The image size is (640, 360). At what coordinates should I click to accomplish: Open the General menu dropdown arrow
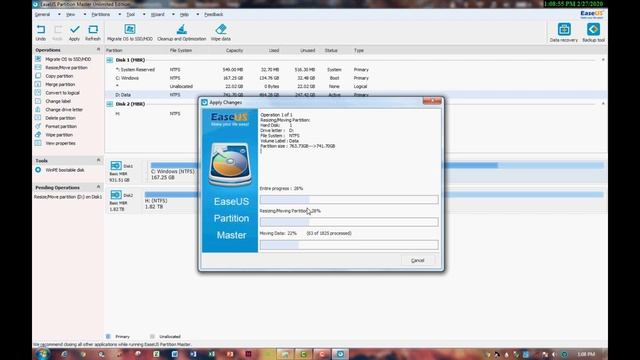tap(59, 14)
